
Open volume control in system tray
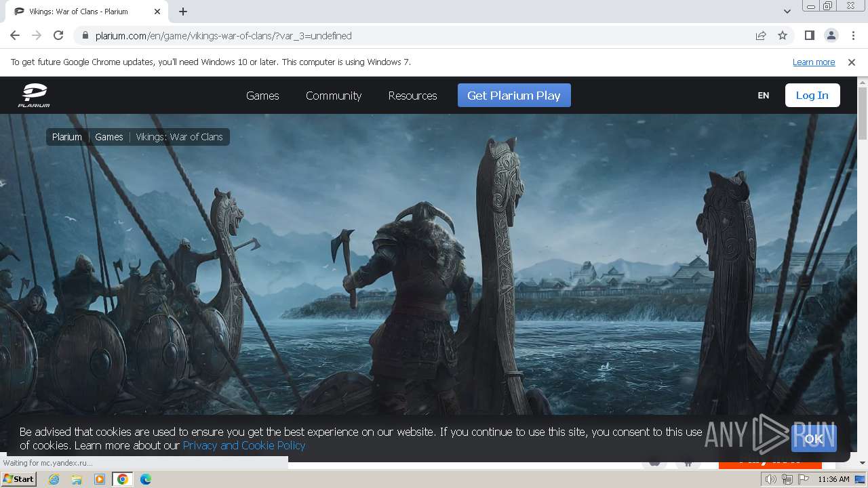[x=771, y=479]
